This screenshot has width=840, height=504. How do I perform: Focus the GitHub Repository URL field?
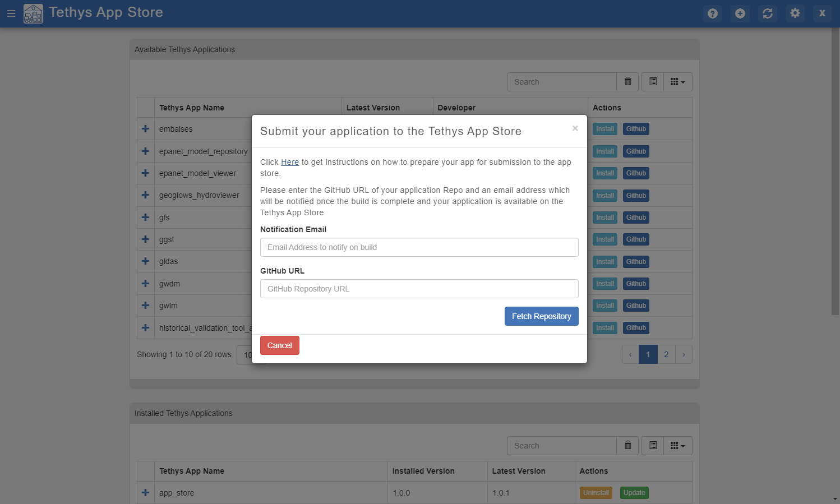pos(419,289)
